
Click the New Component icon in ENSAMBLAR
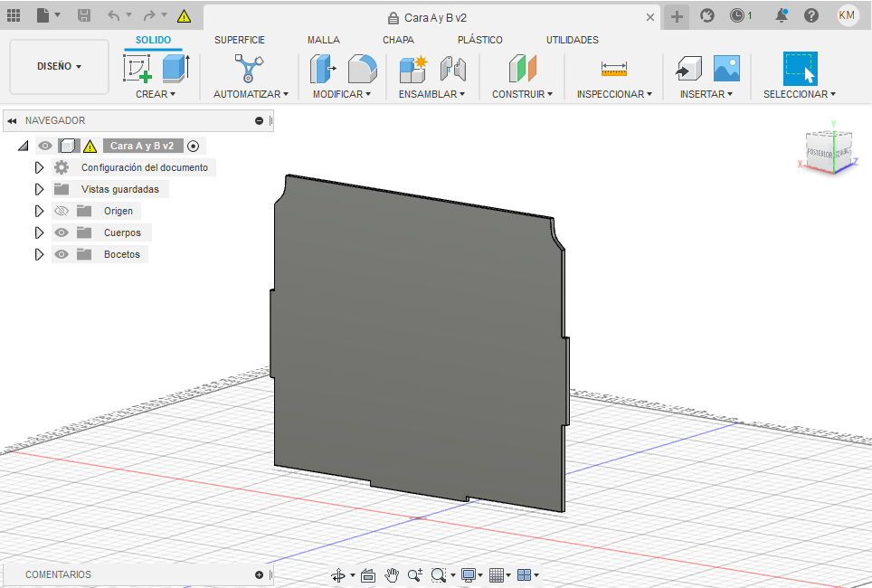point(413,69)
